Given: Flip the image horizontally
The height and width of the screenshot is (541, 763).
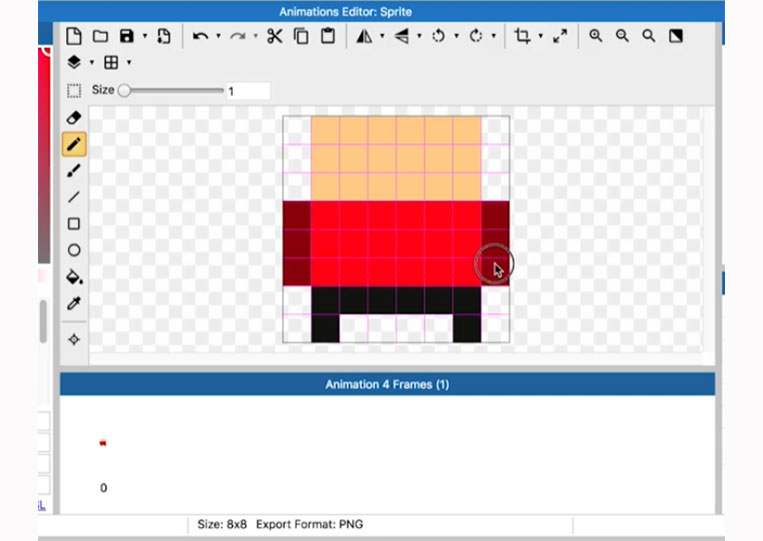Looking at the screenshot, I should coord(364,36).
